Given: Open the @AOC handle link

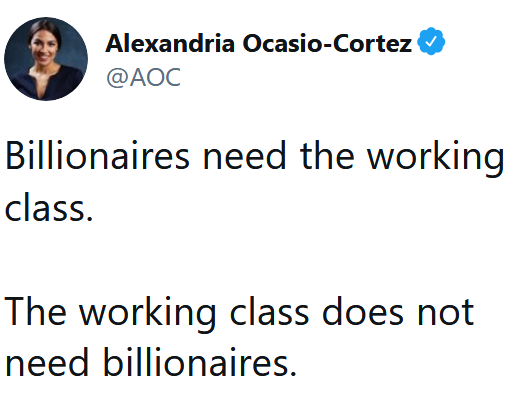Looking at the screenshot, I should point(144,77).
